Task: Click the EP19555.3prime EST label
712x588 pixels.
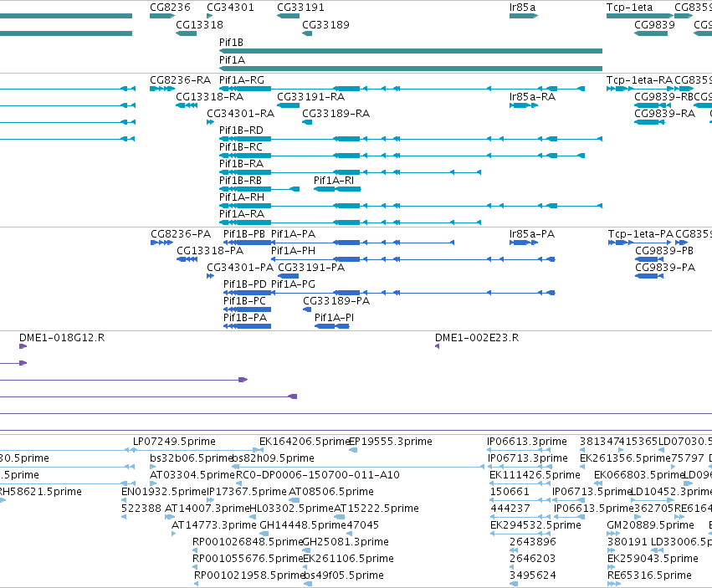Action: (x=390, y=442)
